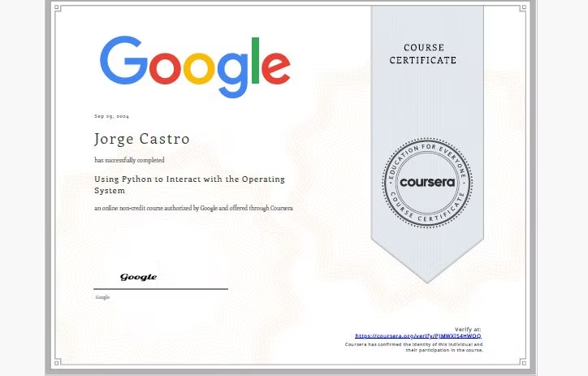Click the small Google caption under signature line
The image size is (588, 376).
pos(102,297)
